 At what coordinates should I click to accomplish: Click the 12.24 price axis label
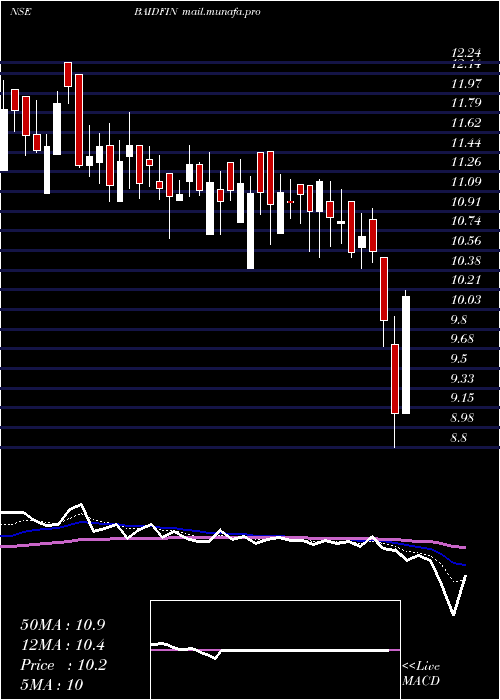(466, 53)
